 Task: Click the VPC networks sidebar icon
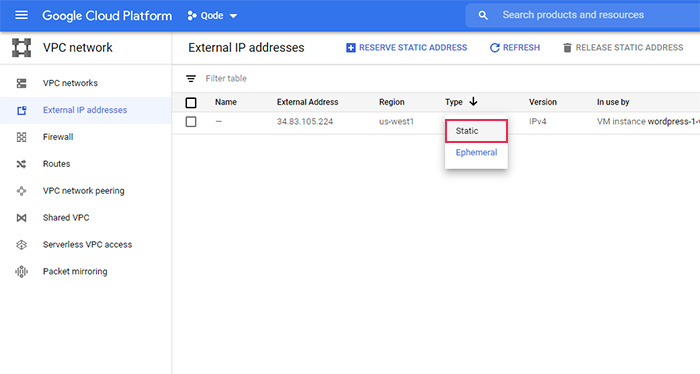point(21,83)
